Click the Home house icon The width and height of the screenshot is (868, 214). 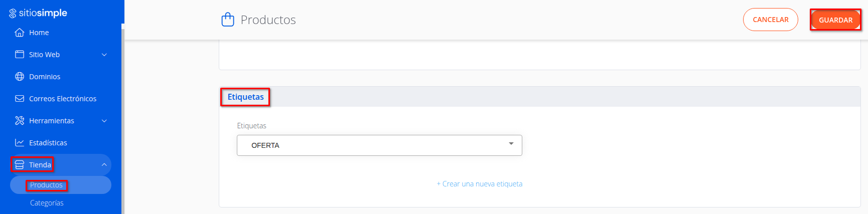pyautogui.click(x=20, y=33)
